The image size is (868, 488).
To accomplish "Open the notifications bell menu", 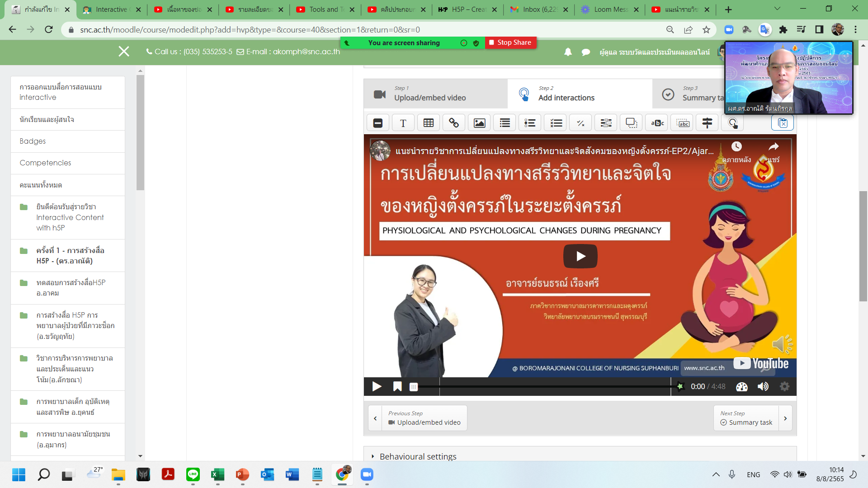I will [568, 52].
